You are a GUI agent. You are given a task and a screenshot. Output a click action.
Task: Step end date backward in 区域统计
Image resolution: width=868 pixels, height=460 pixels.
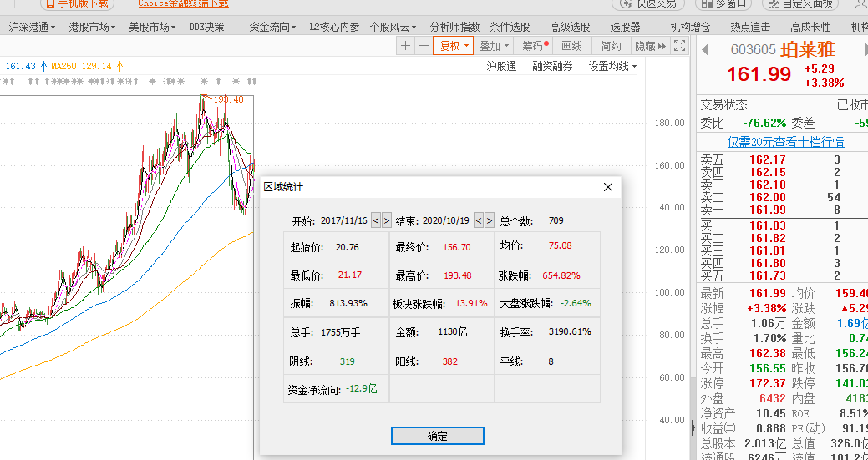pos(479,220)
